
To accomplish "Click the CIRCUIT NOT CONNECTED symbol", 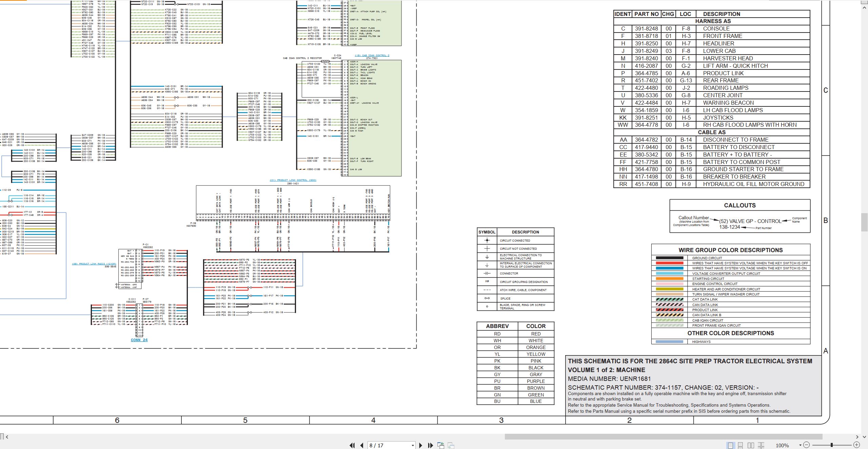I will pos(487,248).
